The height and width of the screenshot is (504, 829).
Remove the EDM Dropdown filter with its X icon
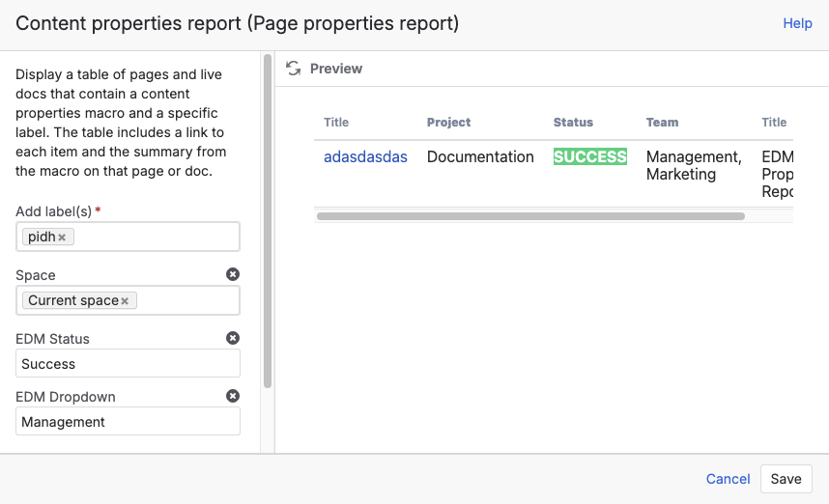click(x=233, y=396)
